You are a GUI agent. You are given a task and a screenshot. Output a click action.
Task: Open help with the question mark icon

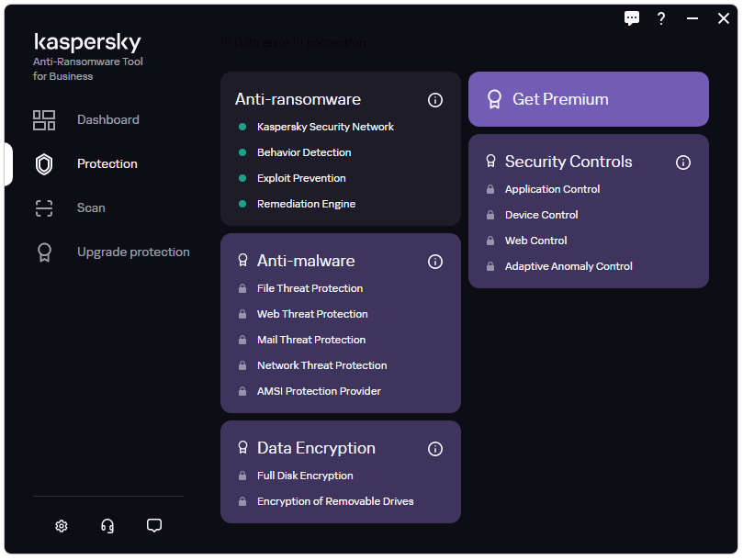[661, 18]
